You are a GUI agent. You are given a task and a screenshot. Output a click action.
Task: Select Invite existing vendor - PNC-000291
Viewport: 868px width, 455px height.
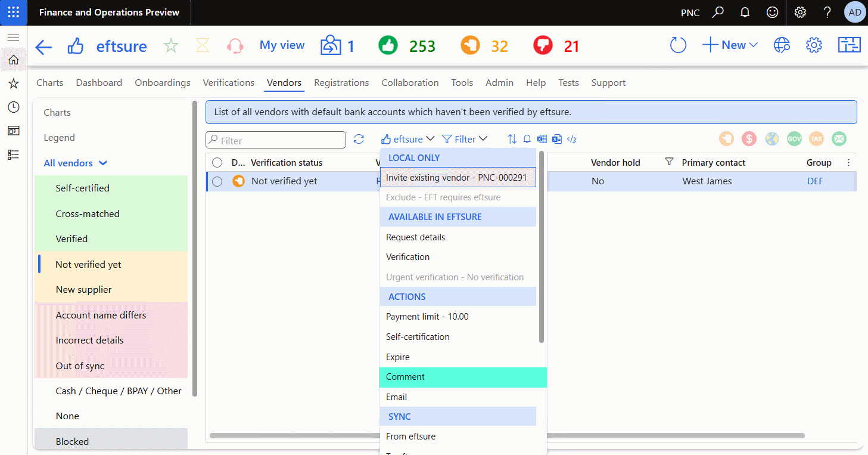[458, 178]
